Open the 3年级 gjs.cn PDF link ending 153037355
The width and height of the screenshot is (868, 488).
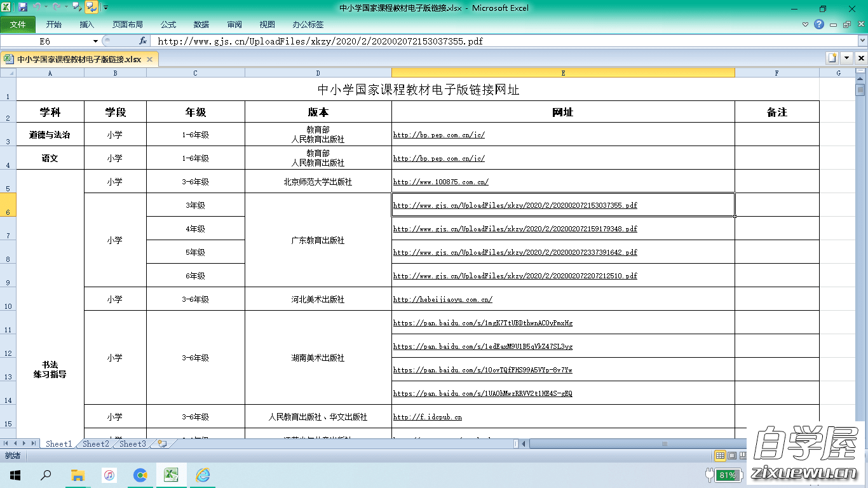pyautogui.click(x=515, y=205)
